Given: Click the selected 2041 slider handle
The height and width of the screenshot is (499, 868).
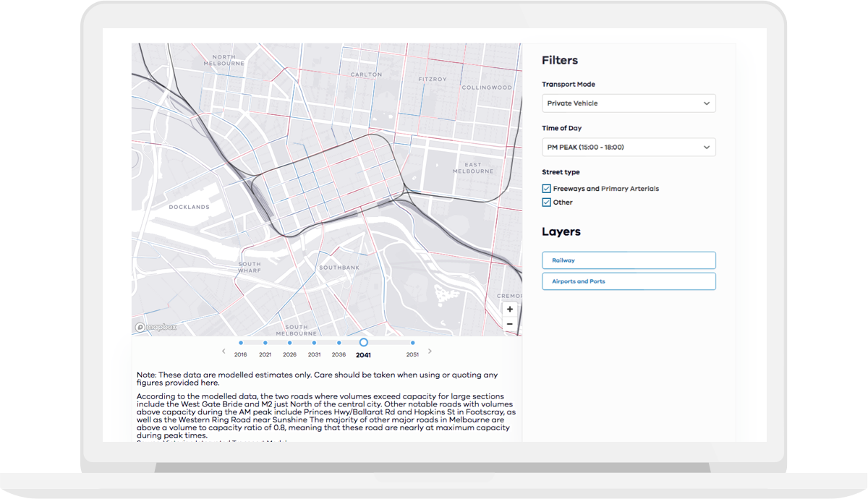Looking at the screenshot, I should [363, 343].
